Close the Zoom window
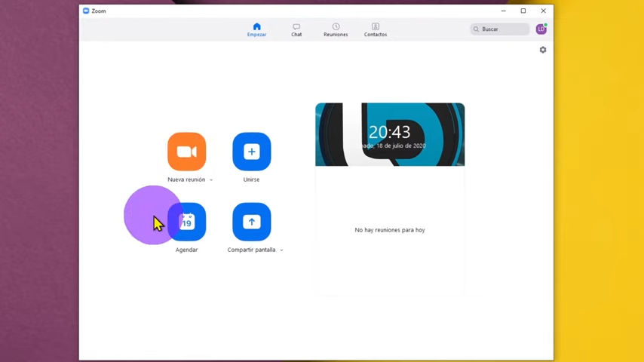Screen dimensions: 644x362 pyautogui.click(x=544, y=11)
